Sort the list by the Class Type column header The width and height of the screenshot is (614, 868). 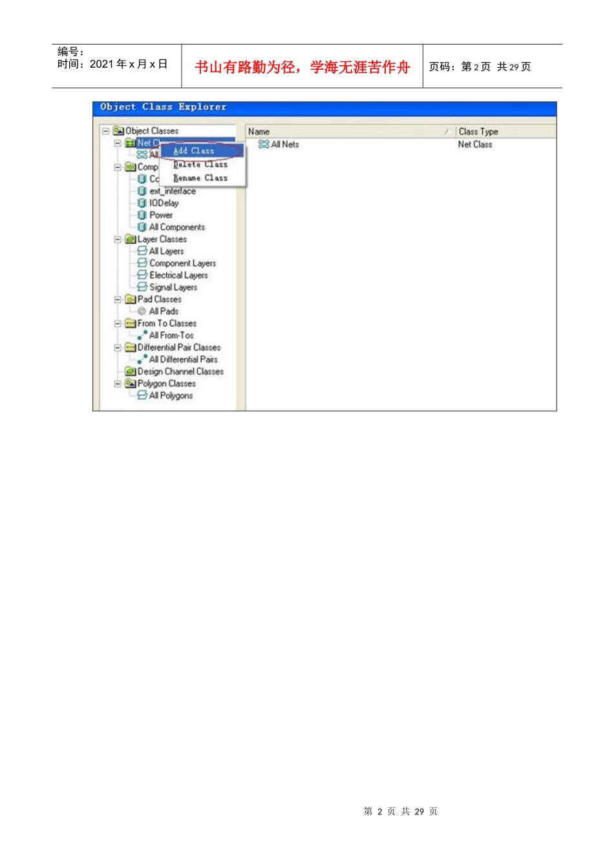pyautogui.click(x=506, y=131)
